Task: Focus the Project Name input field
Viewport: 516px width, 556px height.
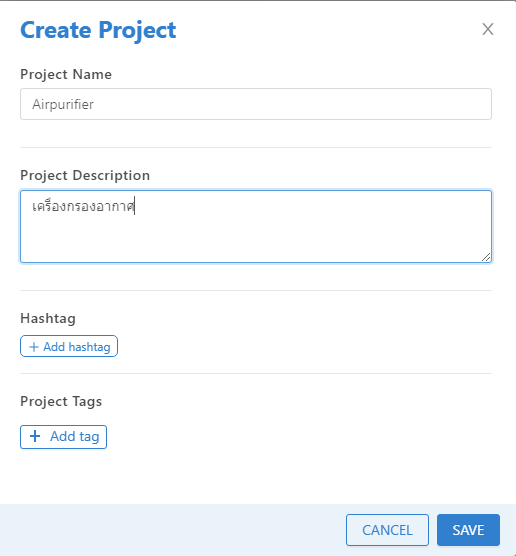Action: (256, 104)
